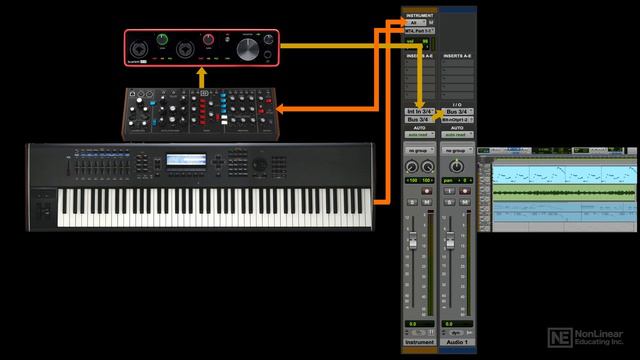Click insert slot A on the Instrument track
Image resolution: width=640 pixels, height=360 pixels.
[x=420, y=63]
